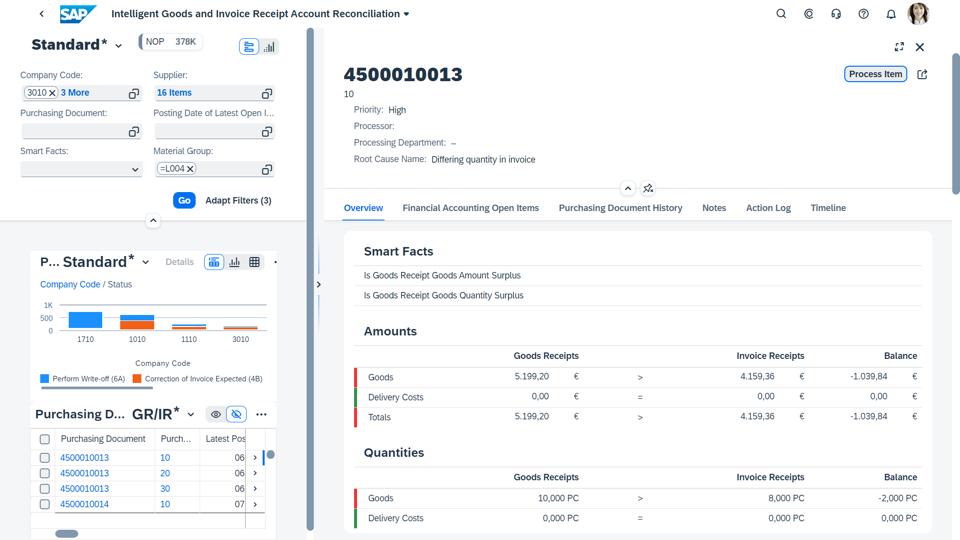Click the Company Code breadcrumb link
960x540 pixels.
(x=70, y=284)
